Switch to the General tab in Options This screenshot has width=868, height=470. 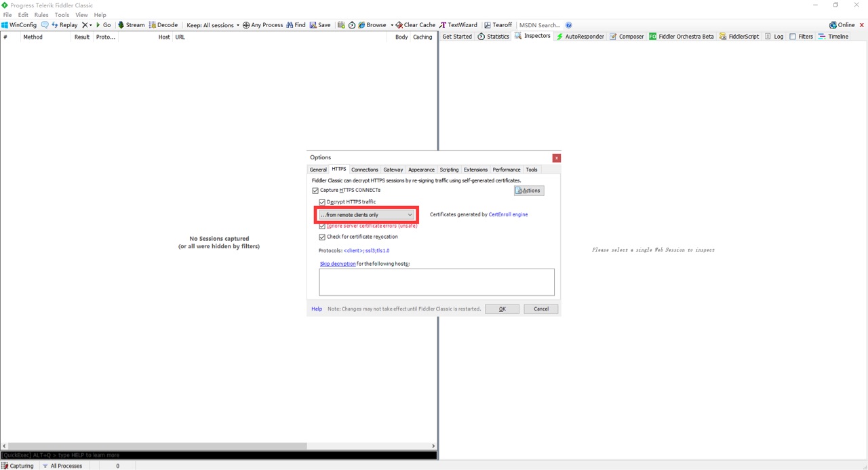pyautogui.click(x=318, y=170)
